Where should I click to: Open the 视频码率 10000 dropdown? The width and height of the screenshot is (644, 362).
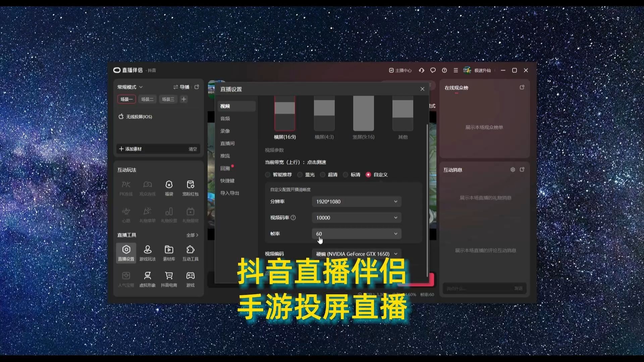(x=357, y=218)
